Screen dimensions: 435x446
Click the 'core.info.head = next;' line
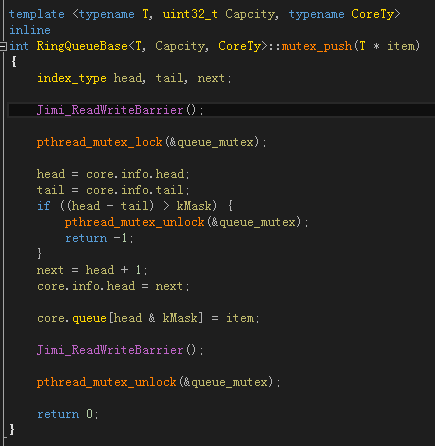tap(113, 286)
